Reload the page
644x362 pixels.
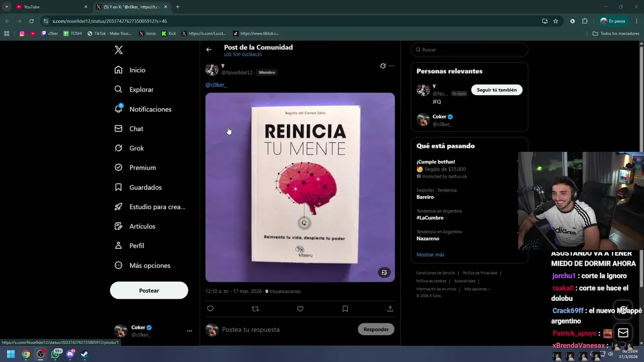point(31,21)
